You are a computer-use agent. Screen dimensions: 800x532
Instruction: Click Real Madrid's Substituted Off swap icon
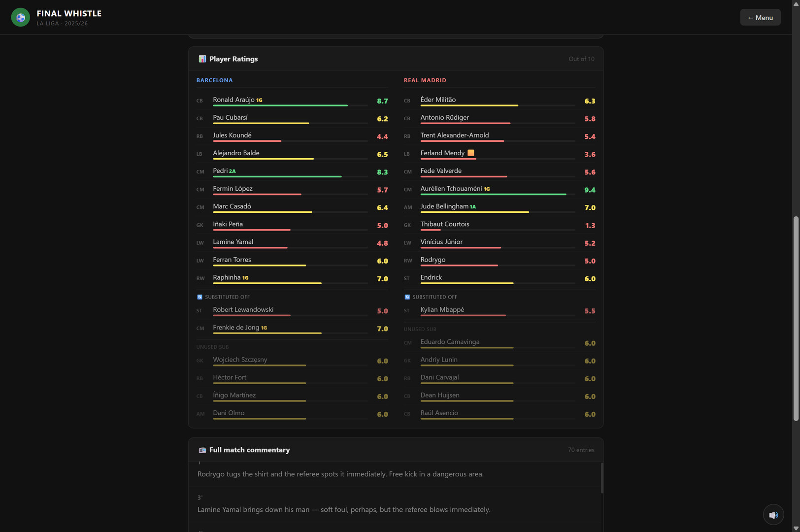point(407,297)
